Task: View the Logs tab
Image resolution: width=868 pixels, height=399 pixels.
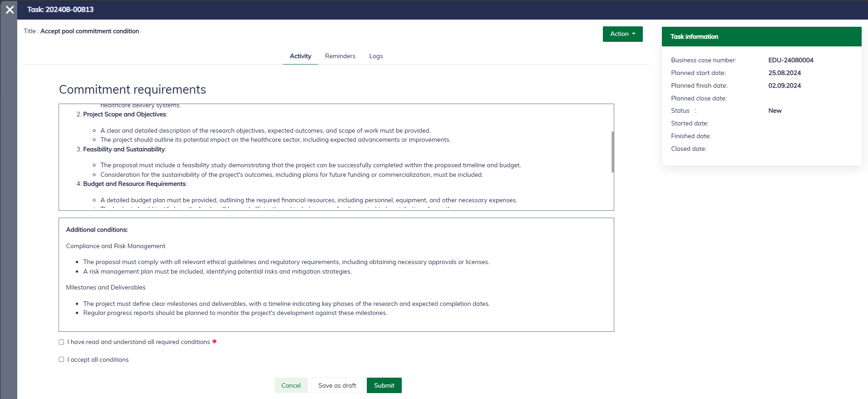Action: 375,56
